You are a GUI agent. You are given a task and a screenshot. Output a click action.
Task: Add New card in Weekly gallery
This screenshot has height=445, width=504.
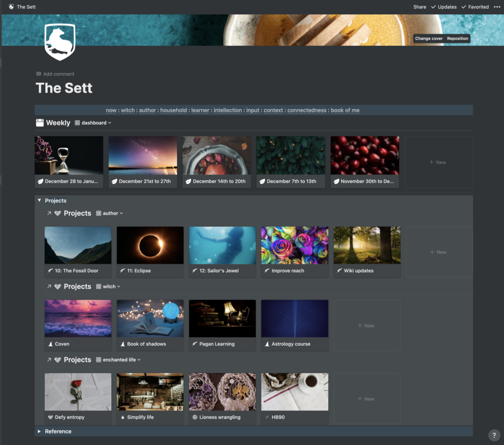[x=439, y=162]
